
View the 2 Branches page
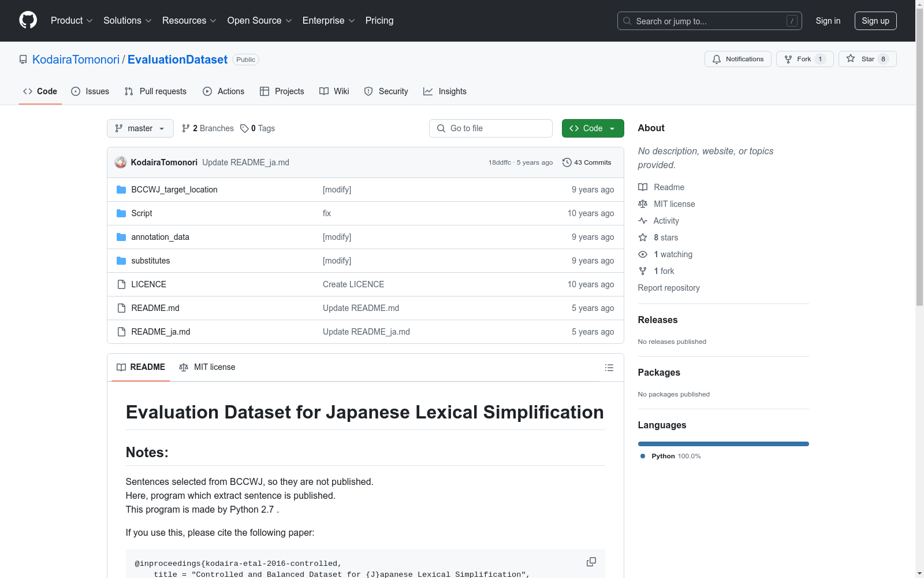[x=207, y=128]
